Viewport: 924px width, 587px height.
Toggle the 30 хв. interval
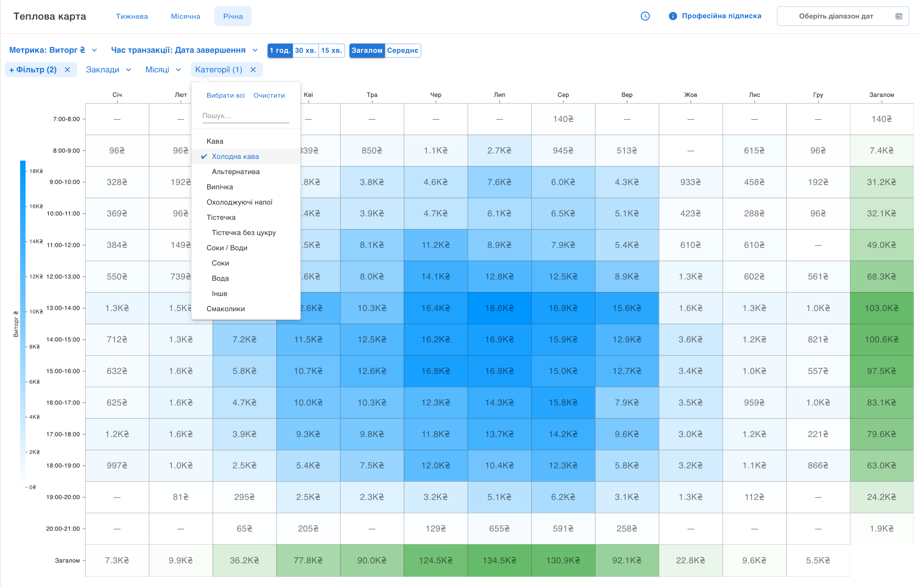point(305,50)
